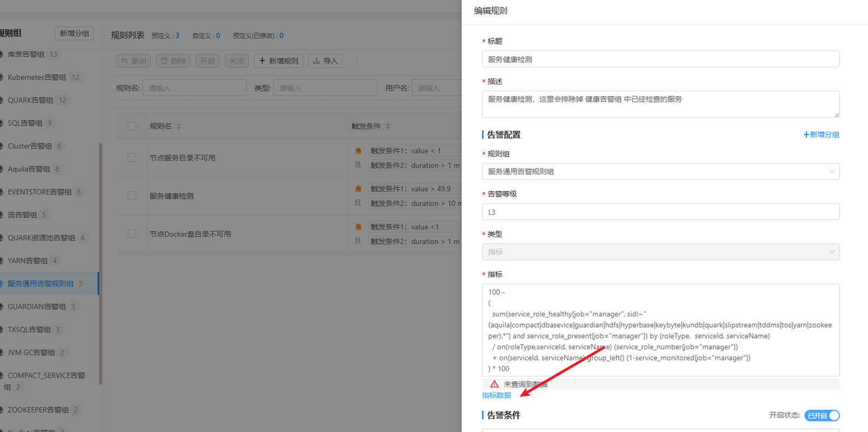Select Kubernetes告警组 in the sidebar

[37, 77]
